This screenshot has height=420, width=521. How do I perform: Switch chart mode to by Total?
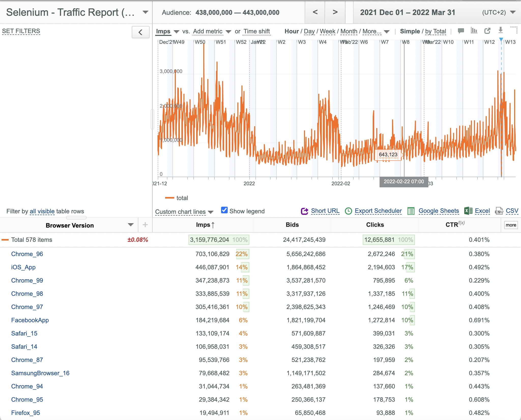coord(436,31)
